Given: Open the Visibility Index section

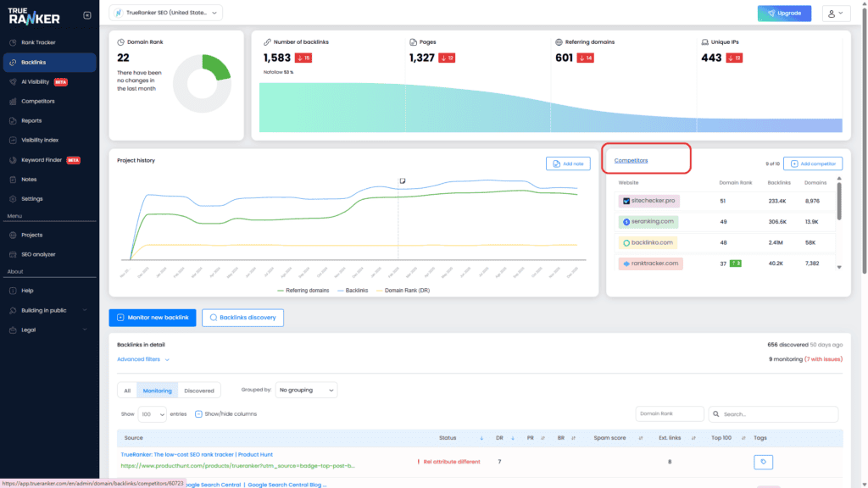Looking at the screenshot, I should coord(41,139).
